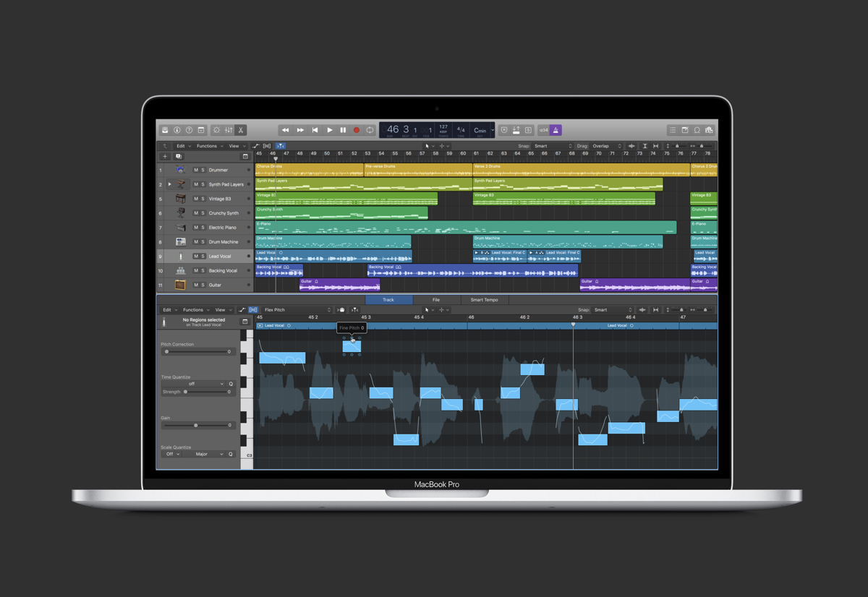Mute the Drummer track

pyautogui.click(x=195, y=170)
